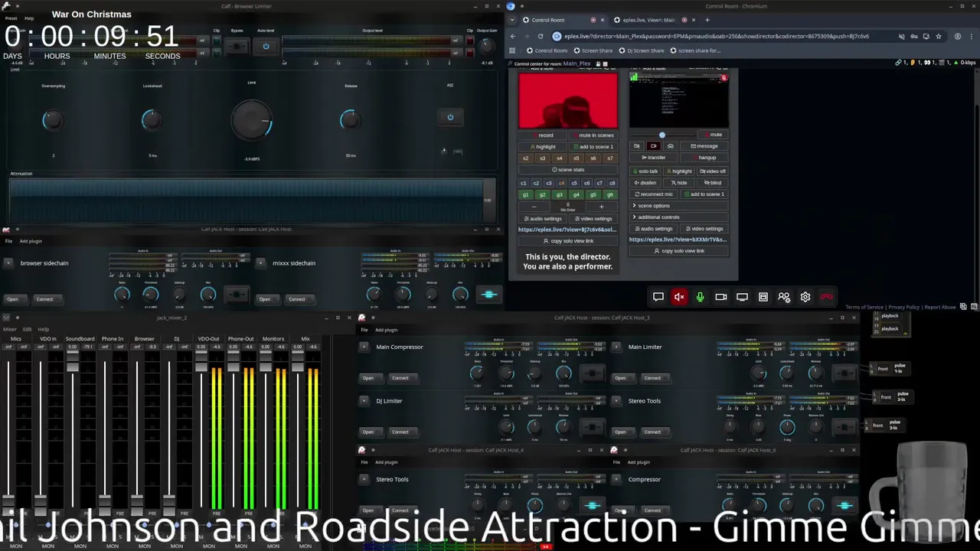Open the settings gear in the control bar
Image resolution: width=980 pixels, height=551 pixels.
[x=805, y=297]
